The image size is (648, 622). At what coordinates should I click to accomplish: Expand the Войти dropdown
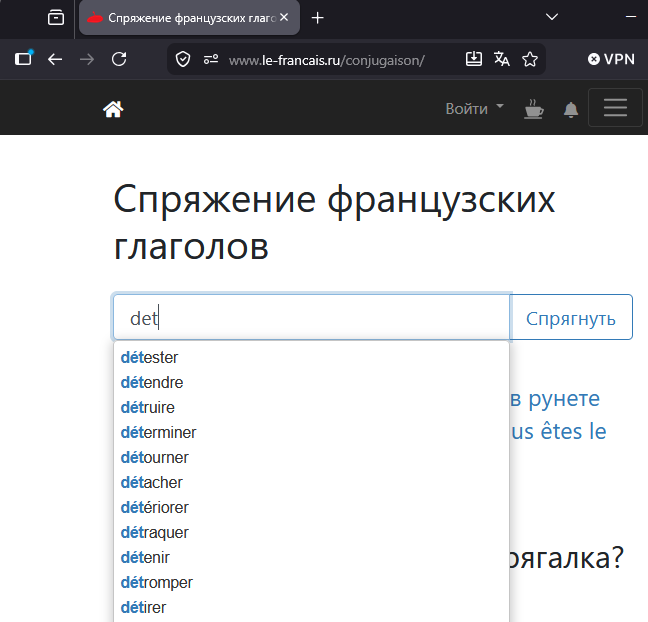[x=474, y=109]
